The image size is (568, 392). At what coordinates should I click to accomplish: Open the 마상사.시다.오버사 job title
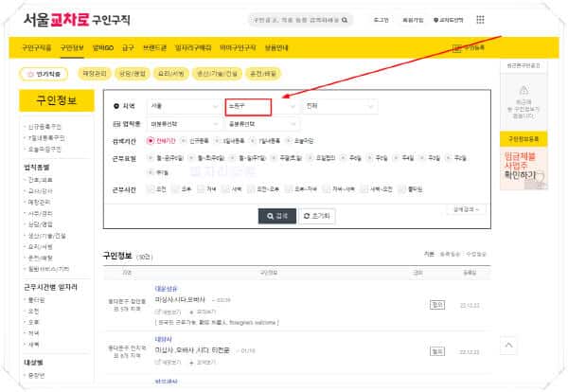coord(180,300)
